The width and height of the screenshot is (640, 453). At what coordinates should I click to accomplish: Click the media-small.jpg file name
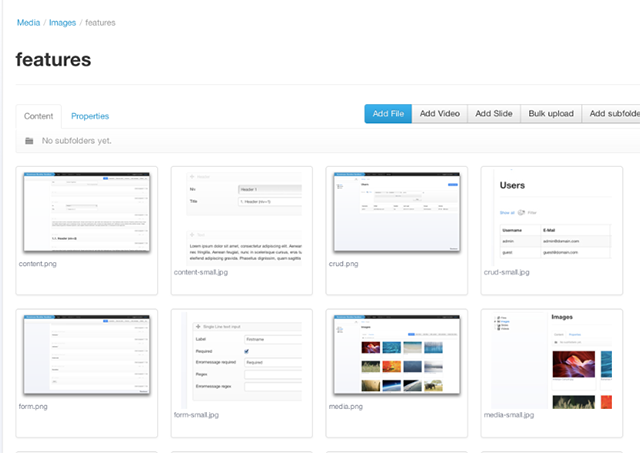(x=509, y=415)
